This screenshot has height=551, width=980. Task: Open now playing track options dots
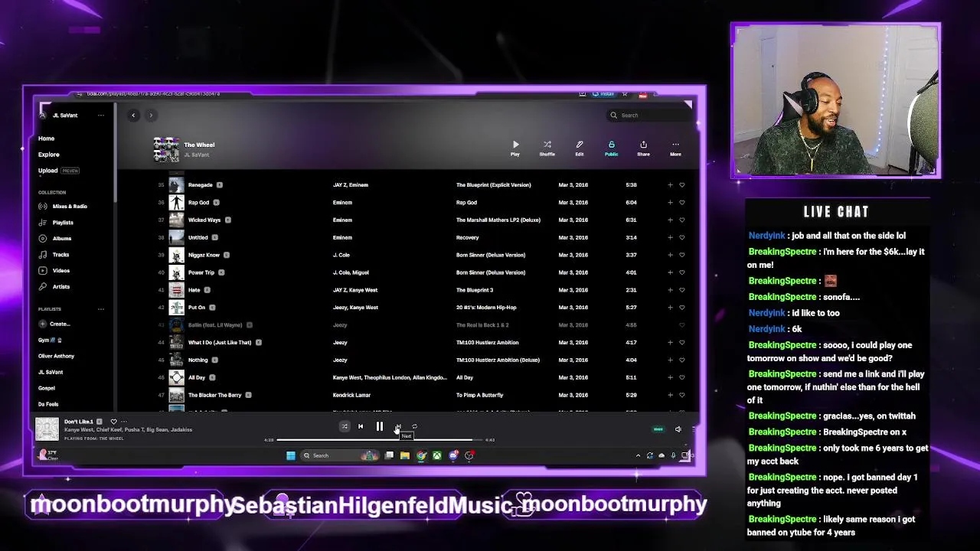(124, 422)
